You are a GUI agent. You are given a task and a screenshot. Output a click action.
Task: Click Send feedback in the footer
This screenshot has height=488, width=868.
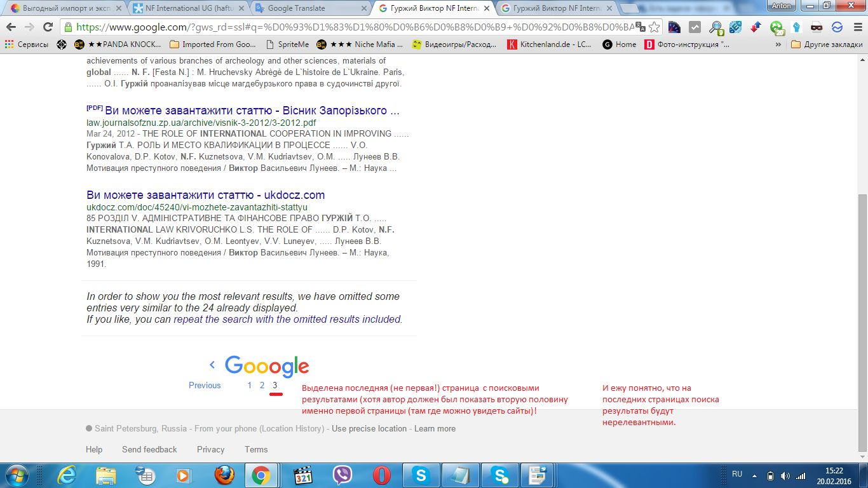pos(149,449)
